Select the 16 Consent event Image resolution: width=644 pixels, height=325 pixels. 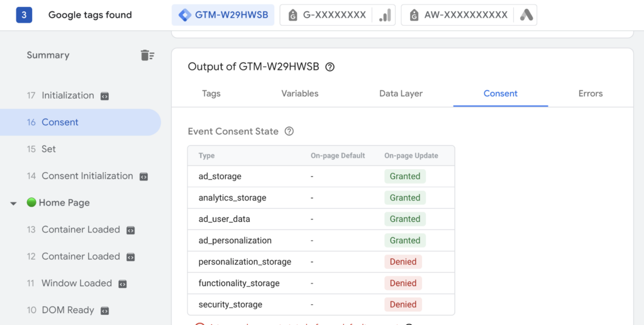[x=60, y=123]
